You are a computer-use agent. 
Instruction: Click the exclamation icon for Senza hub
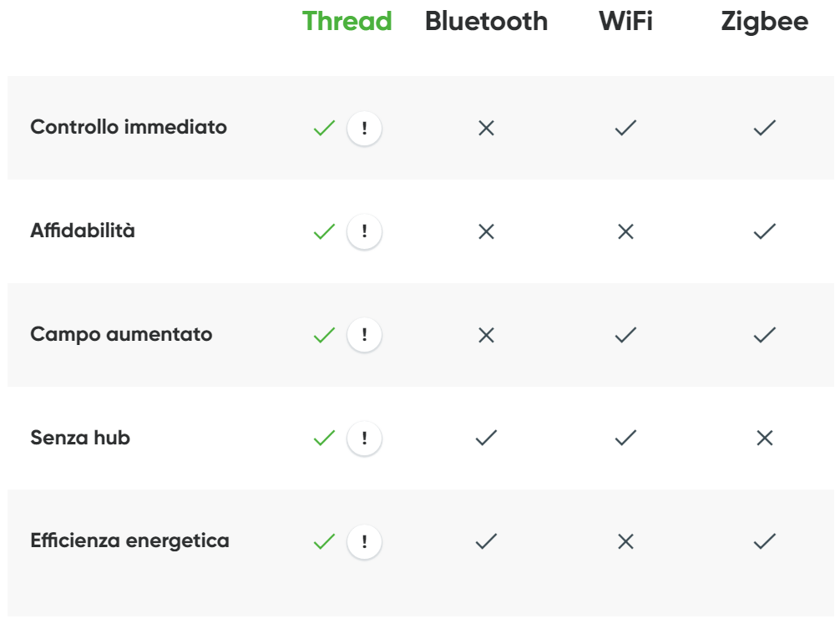[x=364, y=438]
